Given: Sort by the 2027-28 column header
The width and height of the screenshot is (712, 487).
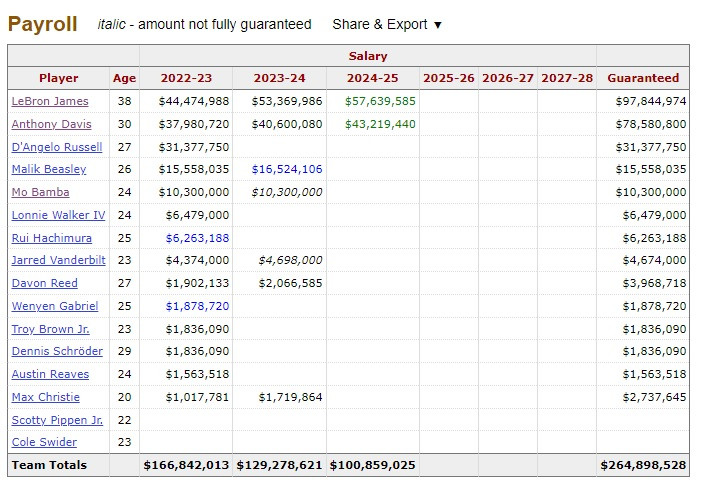Looking at the screenshot, I should pos(567,78).
